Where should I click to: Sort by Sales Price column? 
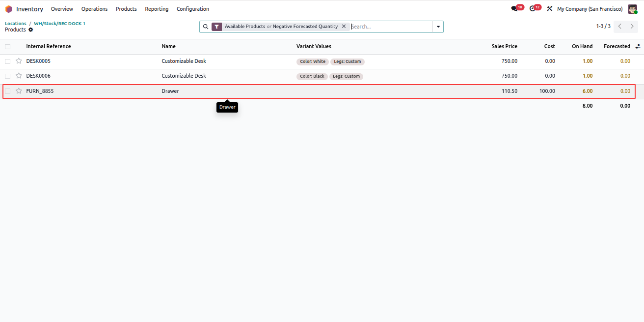504,46
